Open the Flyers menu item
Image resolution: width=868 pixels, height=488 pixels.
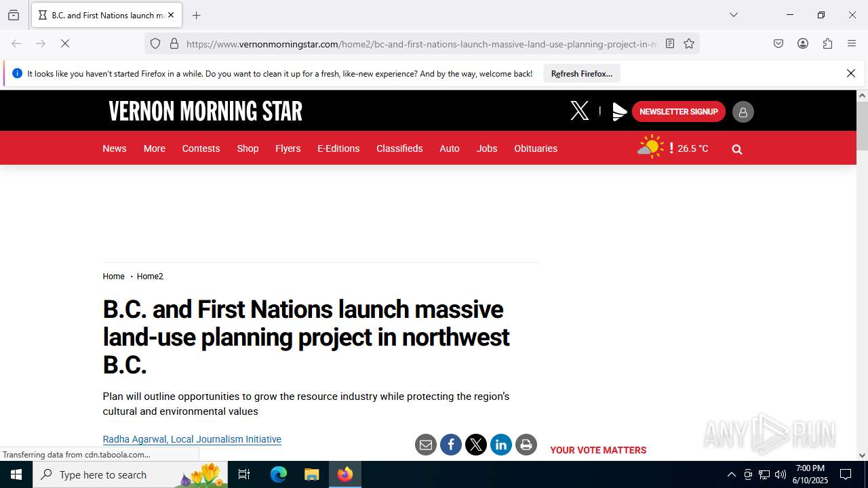coord(288,148)
